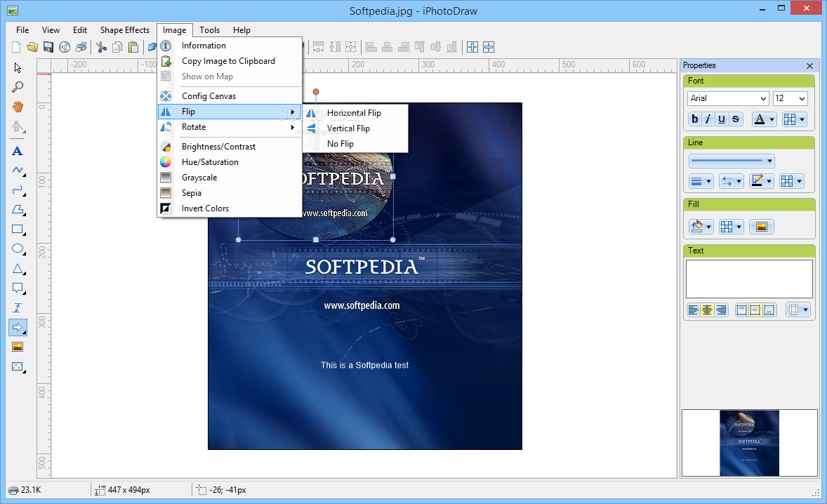Set text vertical alignment to bottom

[769, 310]
